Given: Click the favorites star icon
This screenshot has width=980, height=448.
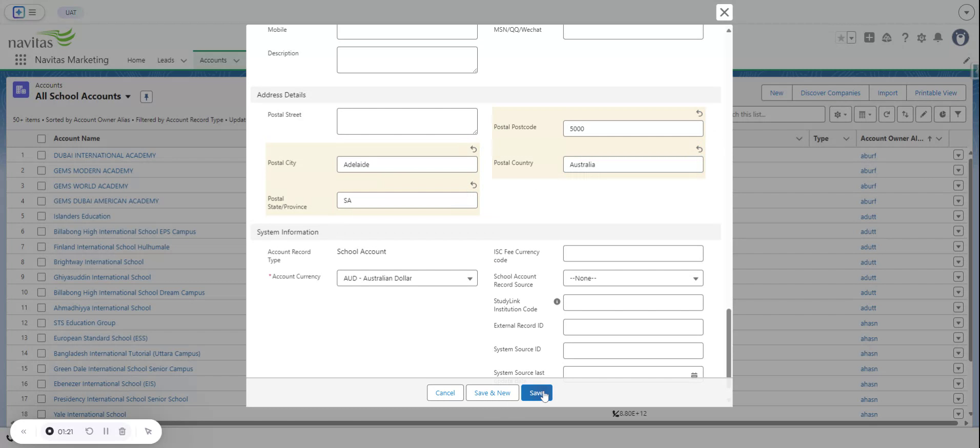Looking at the screenshot, I should click(x=841, y=38).
